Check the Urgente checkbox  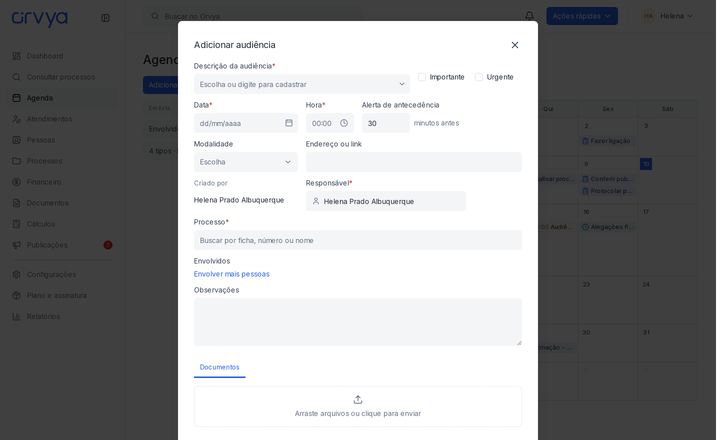tap(478, 77)
